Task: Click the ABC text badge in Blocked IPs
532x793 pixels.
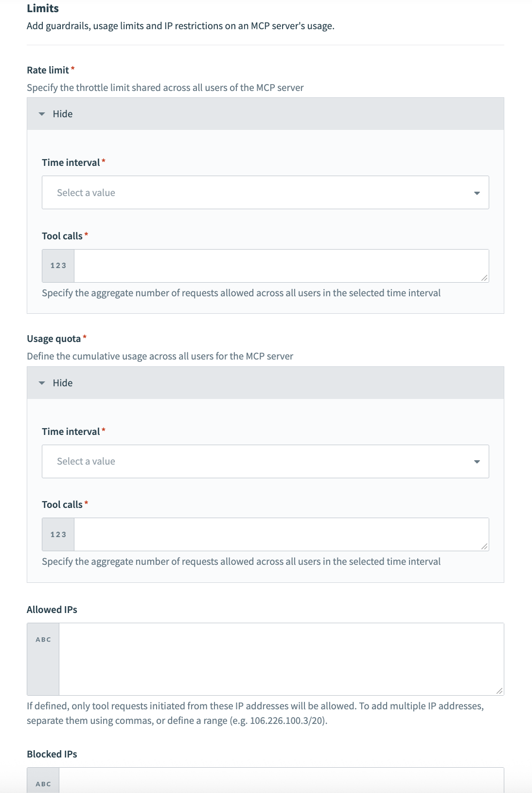Action: [43, 784]
